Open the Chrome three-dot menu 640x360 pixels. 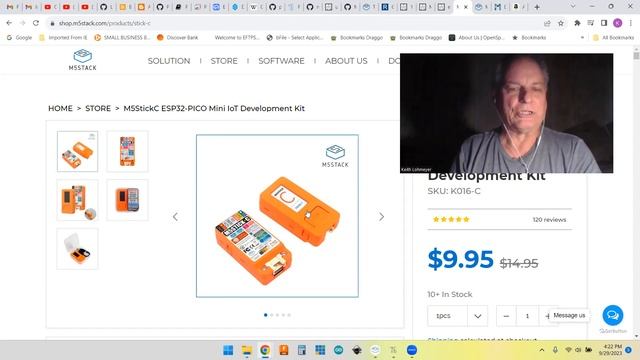point(631,23)
